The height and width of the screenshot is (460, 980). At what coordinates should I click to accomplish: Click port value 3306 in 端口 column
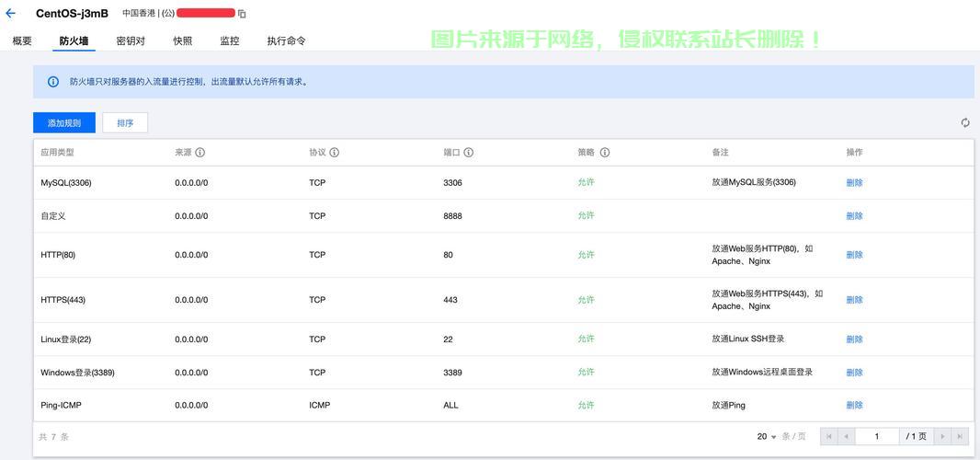coord(452,183)
